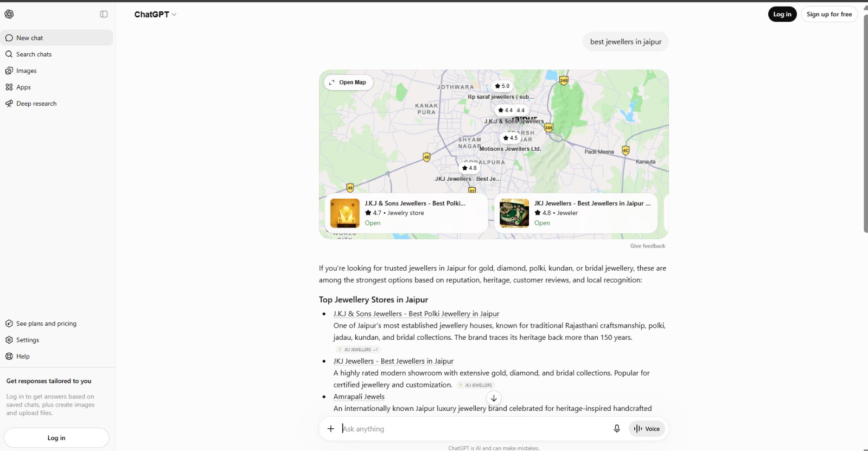Click the Apps grid icon
The width and height of the screenshot is (868, 451).
pyautogui.click(x=9, y=87)
